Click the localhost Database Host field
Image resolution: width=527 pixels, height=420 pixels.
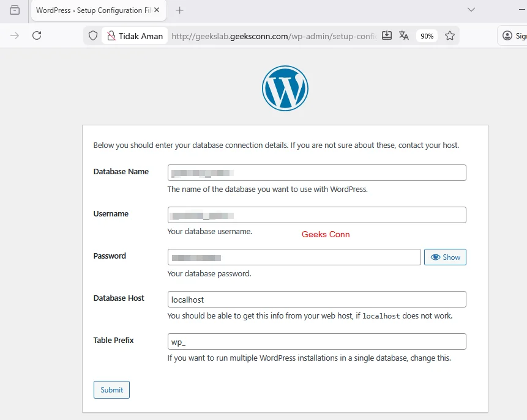(316, 299)
